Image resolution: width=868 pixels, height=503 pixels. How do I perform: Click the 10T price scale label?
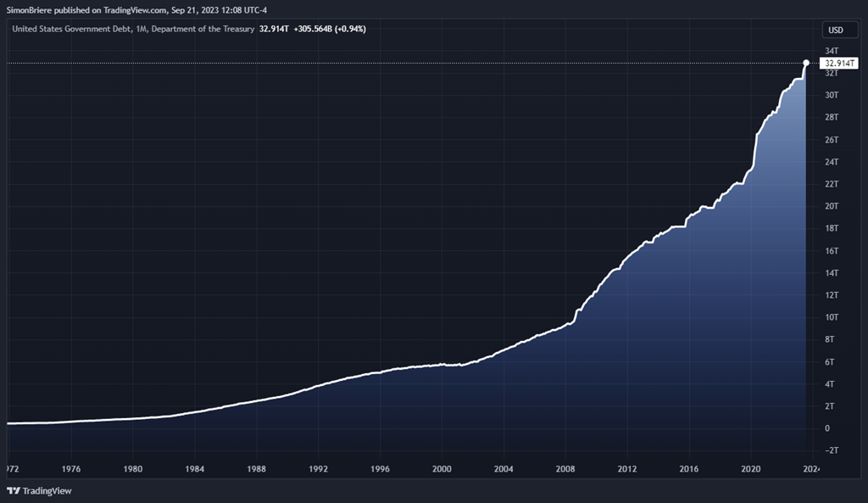830,317
